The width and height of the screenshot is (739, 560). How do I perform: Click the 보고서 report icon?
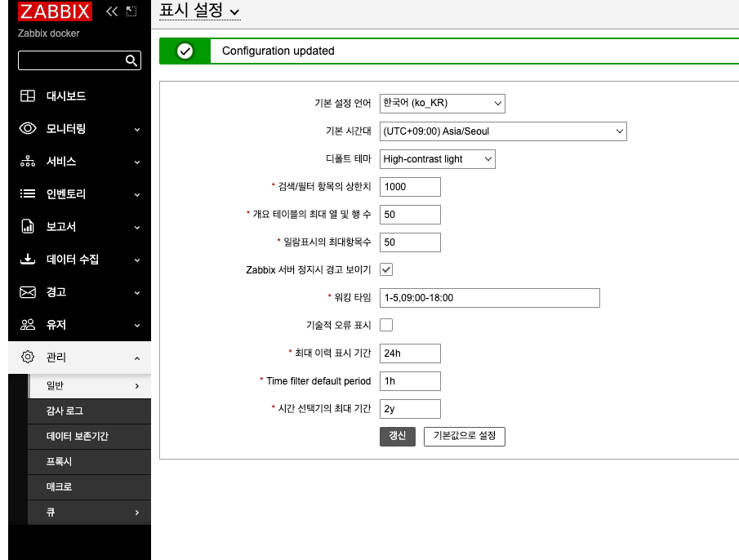point(27,227)
